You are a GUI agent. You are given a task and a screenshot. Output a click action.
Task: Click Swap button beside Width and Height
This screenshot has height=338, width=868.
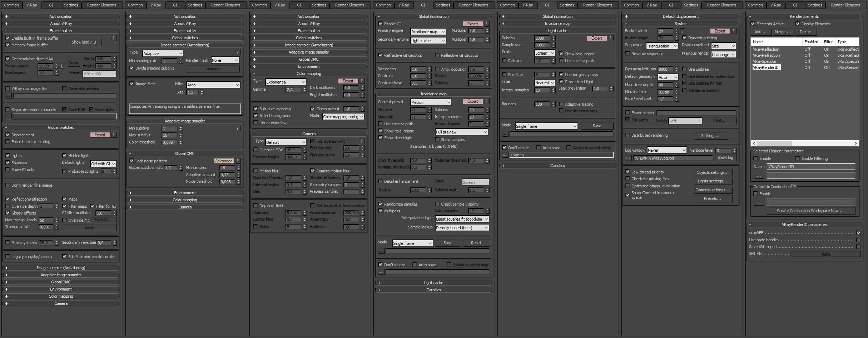tap(73, 63)
